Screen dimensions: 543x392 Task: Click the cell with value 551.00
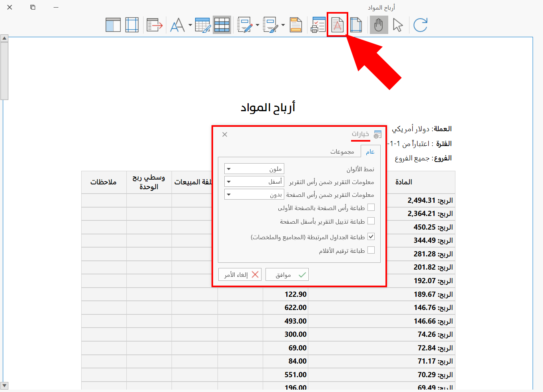tap(285, 375)
